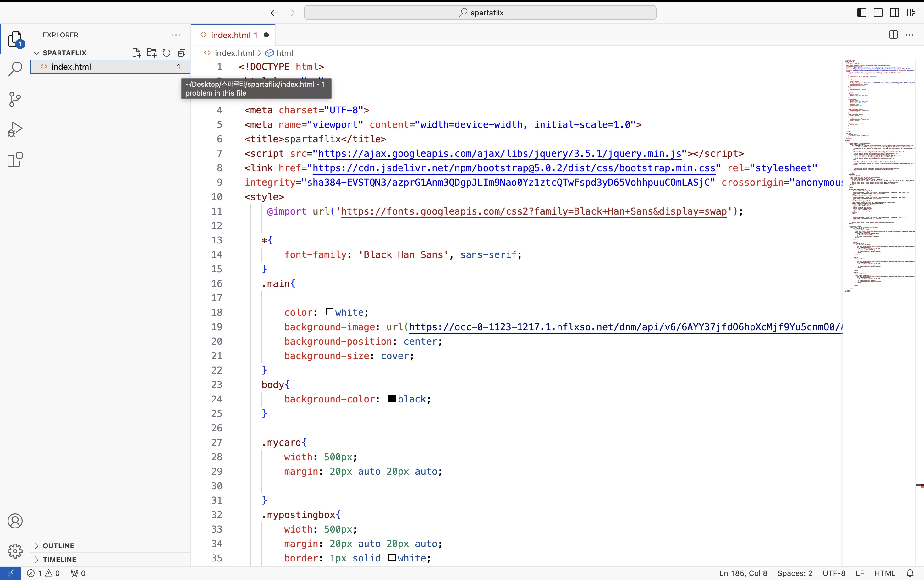Go to line via Ln 185, Col 8
Image resolution: width=924 pixels, height=580 pixels.
743,573
